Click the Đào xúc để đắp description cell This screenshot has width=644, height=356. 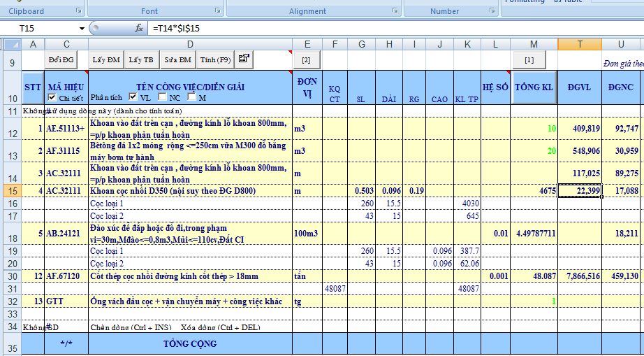click(190, 234)
